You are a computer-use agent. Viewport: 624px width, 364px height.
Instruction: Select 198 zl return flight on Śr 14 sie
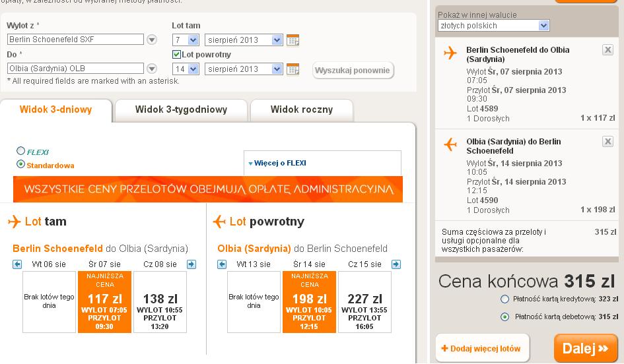pyautogui.click(x=309, y=301)
